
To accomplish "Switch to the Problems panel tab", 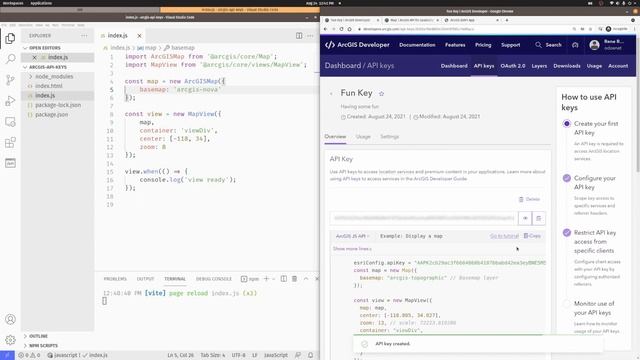I will [x=115, y=279].
